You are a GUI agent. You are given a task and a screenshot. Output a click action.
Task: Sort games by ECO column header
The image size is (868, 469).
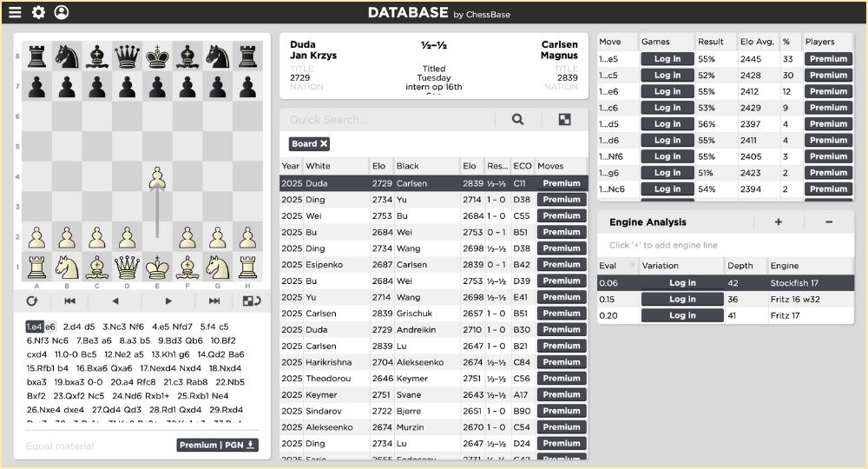point(522,166)
